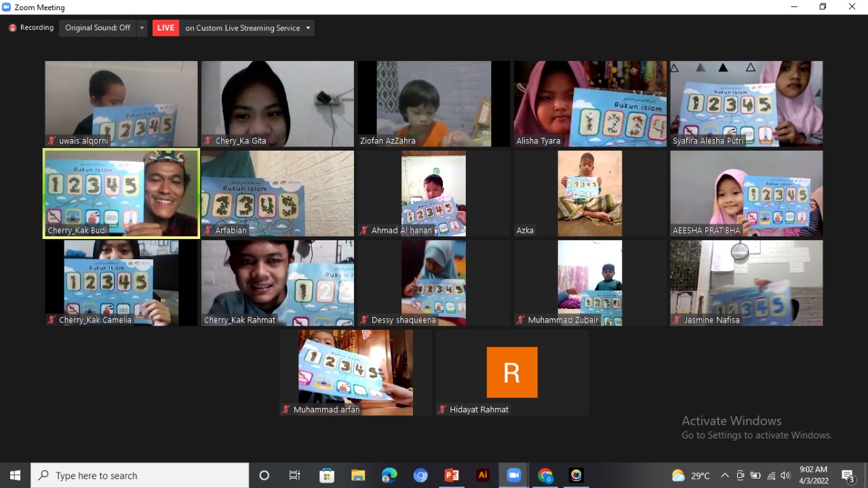Open the Original Sound dropdown arrow
Viewport: 868px width, 488px height.
pos(142,28)
